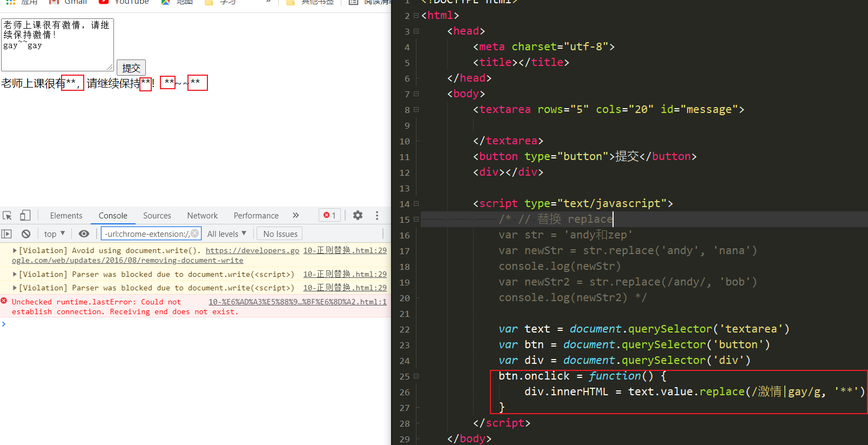Expand the 'Avoid using document.write()' violation message
This screenshot has width=868, height=445.
pos(15,250)
